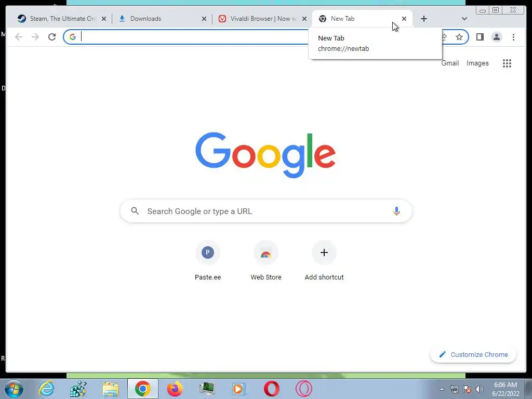Screen dimensions: 532x399
Task: Show hidden system tray icons
Action: point(442,389)
